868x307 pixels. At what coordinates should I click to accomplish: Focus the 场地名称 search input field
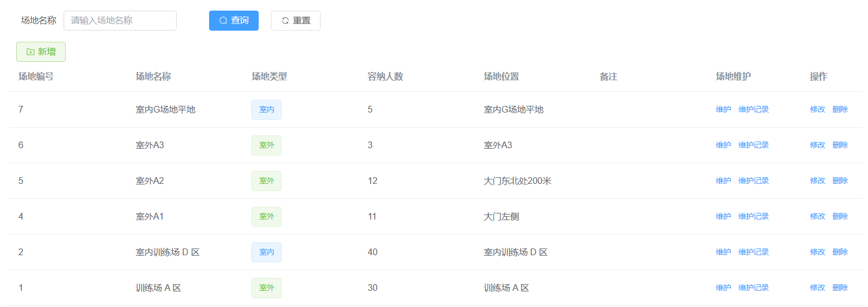coord(120,21)
